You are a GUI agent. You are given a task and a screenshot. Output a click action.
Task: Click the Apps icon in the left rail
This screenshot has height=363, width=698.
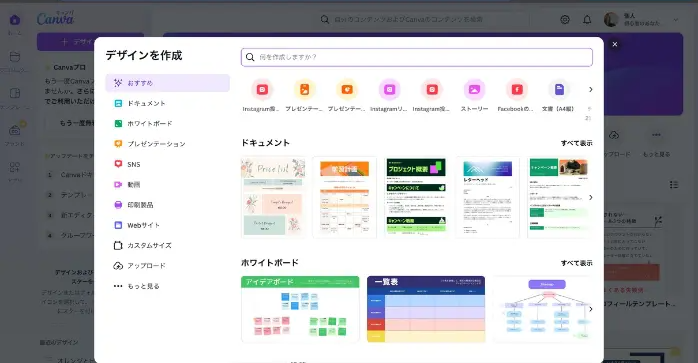[15, 167]
